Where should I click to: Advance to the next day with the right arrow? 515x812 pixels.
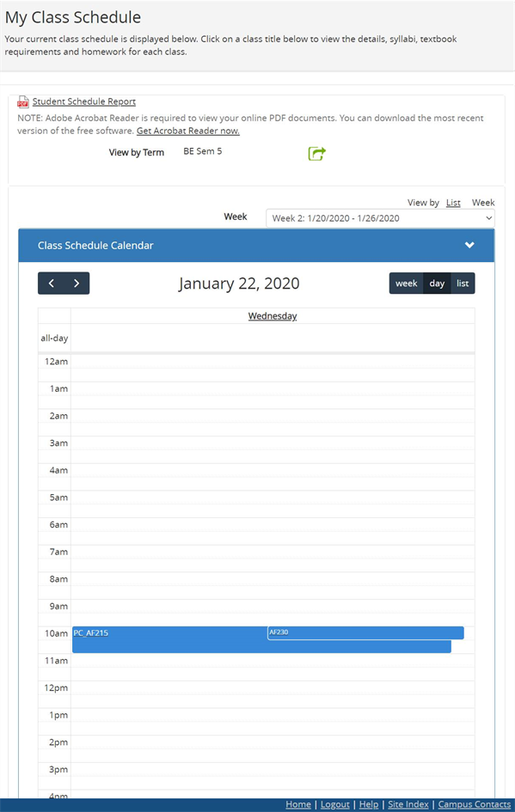tap(77, 284)
